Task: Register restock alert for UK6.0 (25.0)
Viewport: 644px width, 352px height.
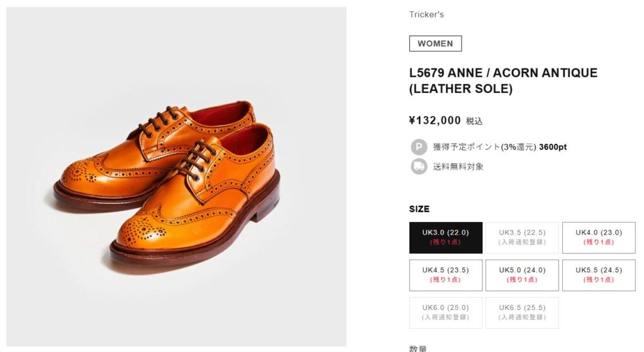Action: point(446,312)
